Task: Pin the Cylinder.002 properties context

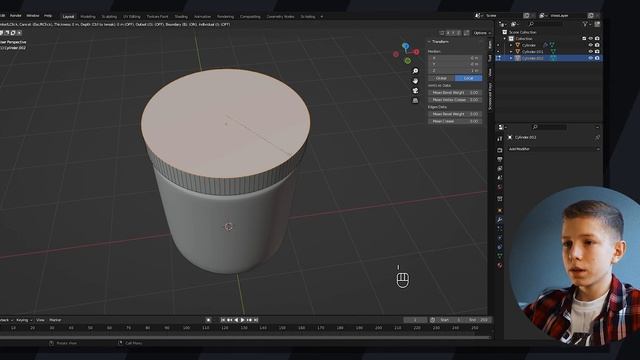Action: 597,137
